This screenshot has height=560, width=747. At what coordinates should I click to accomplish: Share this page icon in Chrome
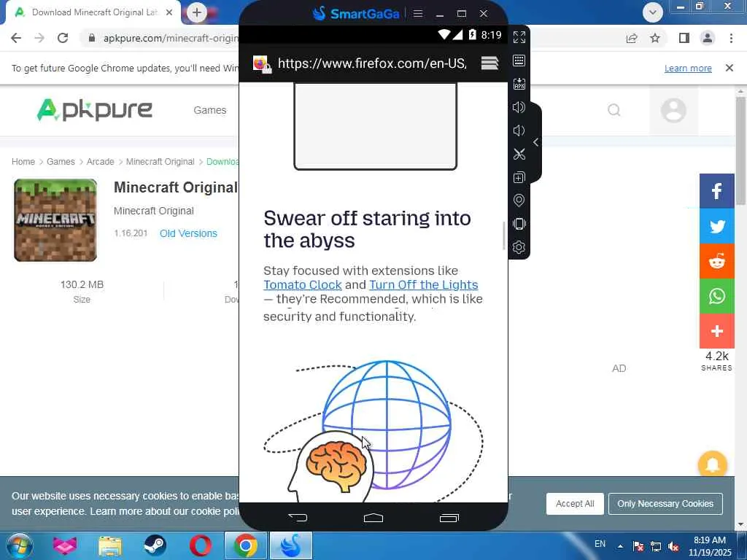pos(632,38)
